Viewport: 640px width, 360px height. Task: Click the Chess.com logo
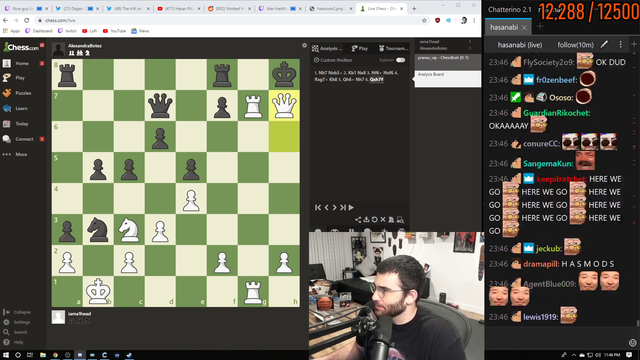(21, 47)
